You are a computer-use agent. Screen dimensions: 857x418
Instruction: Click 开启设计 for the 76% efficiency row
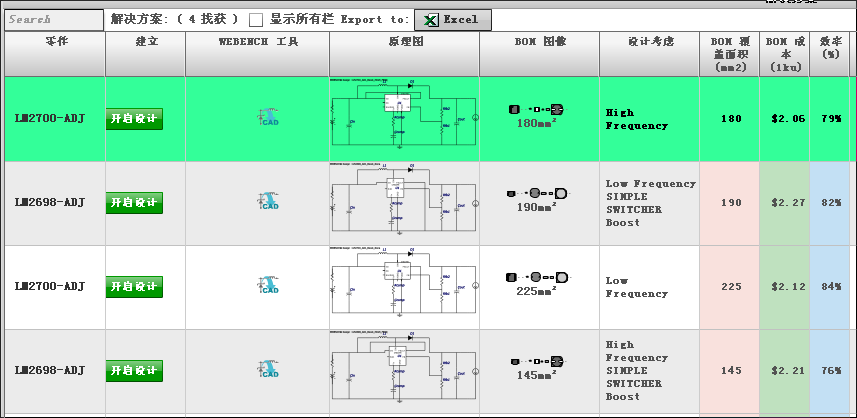(x=134, y=371)
